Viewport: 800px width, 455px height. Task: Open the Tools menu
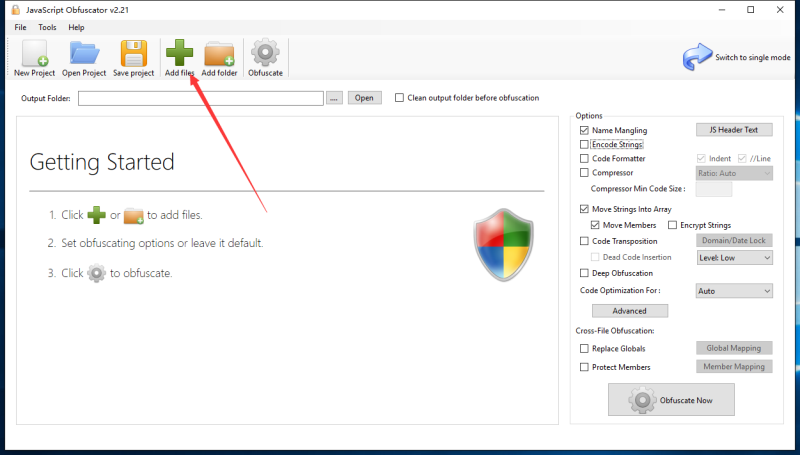pos(47,27)
